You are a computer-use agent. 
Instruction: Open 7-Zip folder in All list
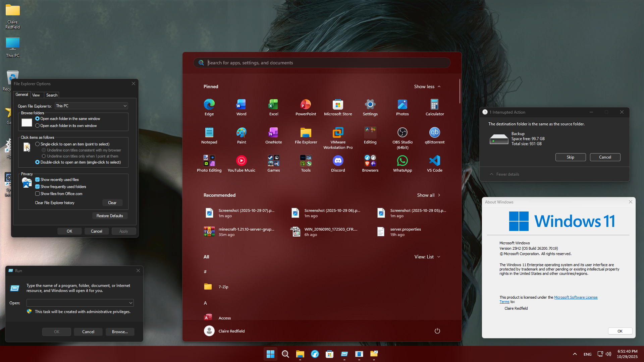(216, 287)
